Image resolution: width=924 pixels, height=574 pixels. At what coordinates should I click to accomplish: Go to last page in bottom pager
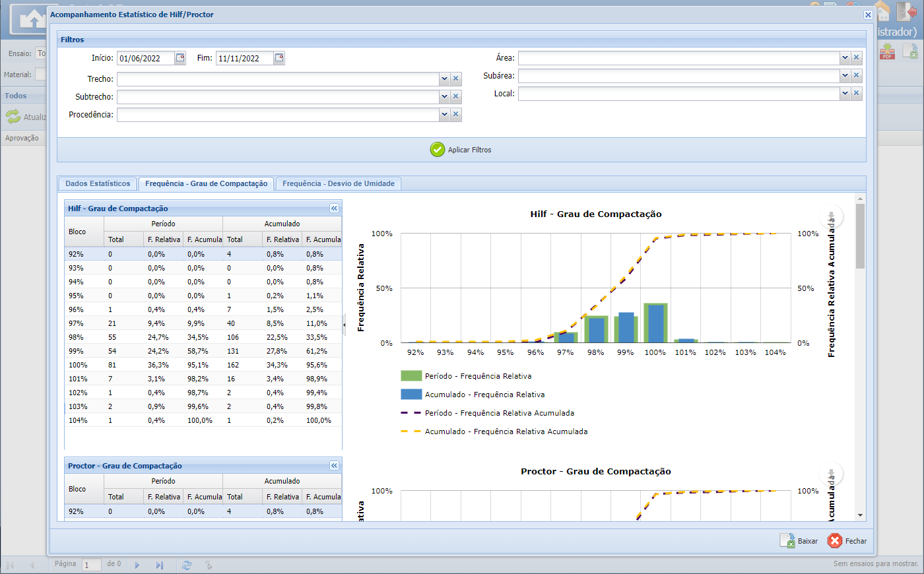pos(160,565)
